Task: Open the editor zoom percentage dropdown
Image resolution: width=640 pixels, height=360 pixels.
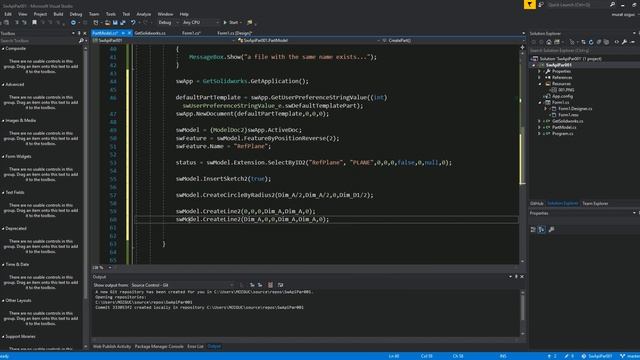Action: (x=102, y=268)
